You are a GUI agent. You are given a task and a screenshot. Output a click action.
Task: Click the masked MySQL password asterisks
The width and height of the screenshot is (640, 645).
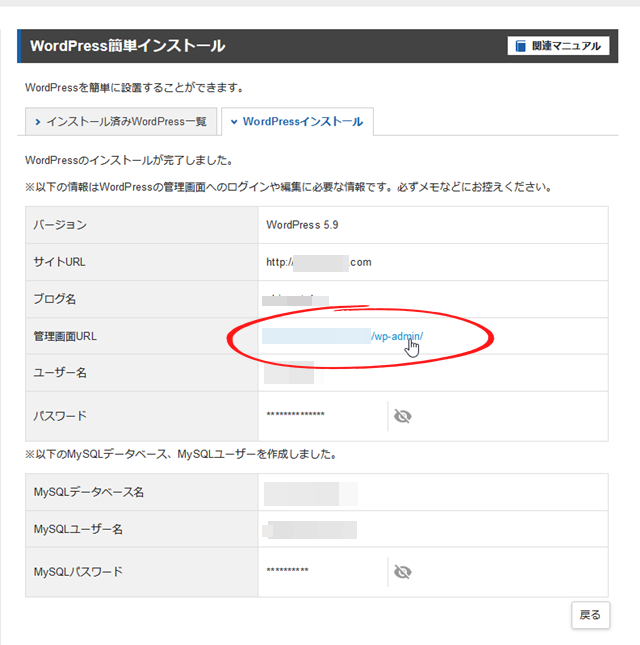pyautogui.click(x=287, y=570)
